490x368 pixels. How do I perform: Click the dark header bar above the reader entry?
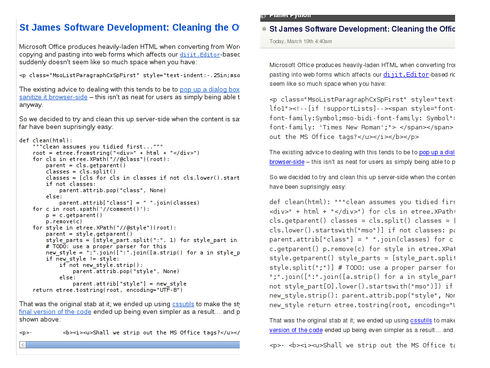point(357,18)
